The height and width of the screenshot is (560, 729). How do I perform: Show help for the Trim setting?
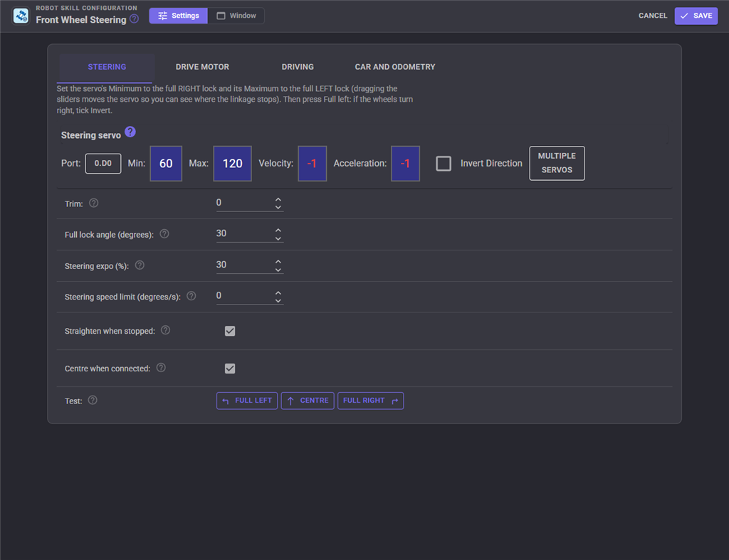[x=93, y=203]
